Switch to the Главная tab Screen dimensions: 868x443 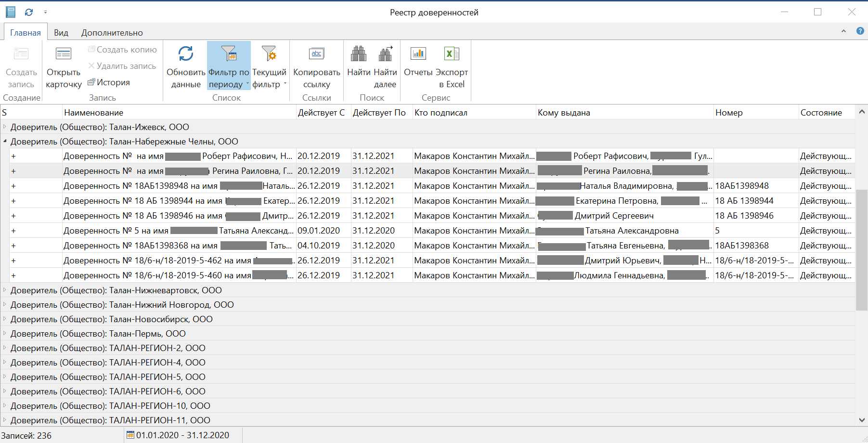(x=26, y=32)
